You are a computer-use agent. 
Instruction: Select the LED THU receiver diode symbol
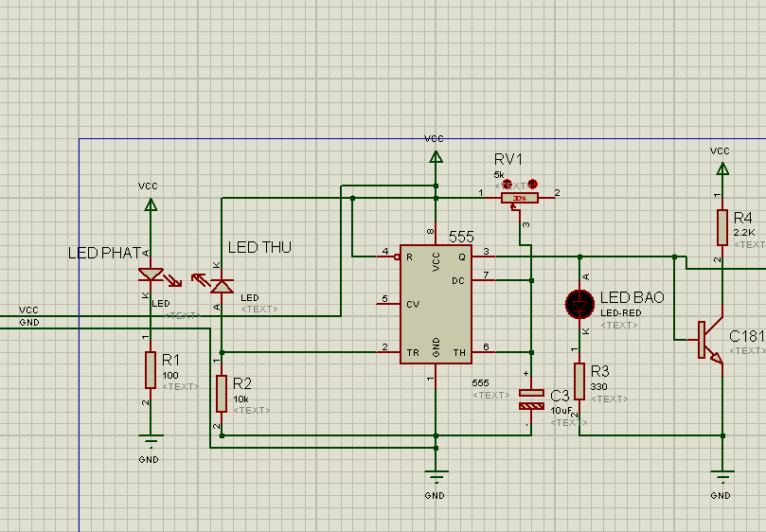222,286
